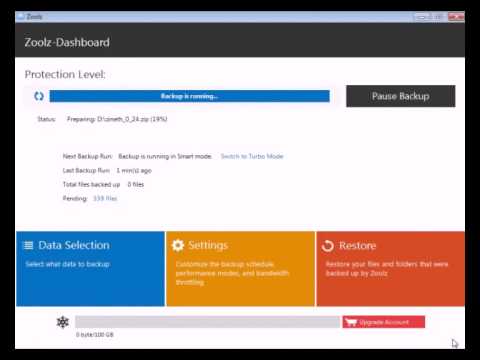The width and height of the screenshot is (480, 360).
Task: Click the blue backup progress bar
Action: 189,96
